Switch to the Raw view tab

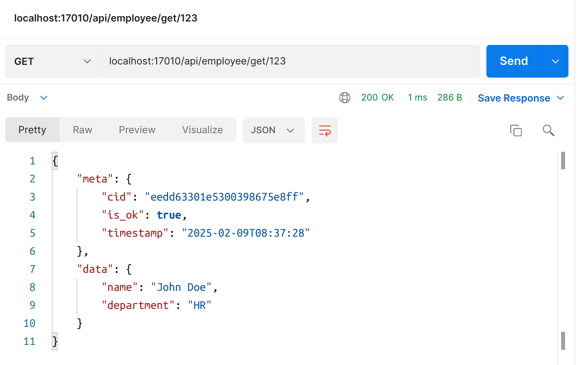point(83,130)
